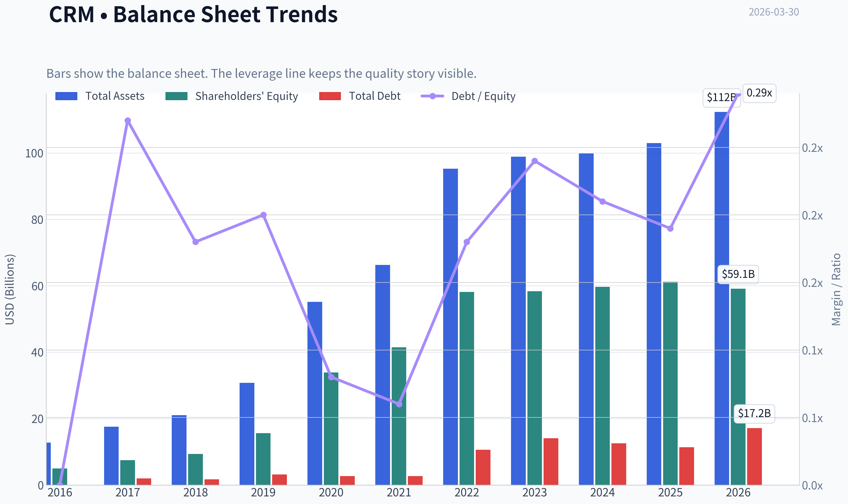Select the 2018 Shareholders' Equity green bar
Viewport: 848px width, 504px height.
(196, 469)
